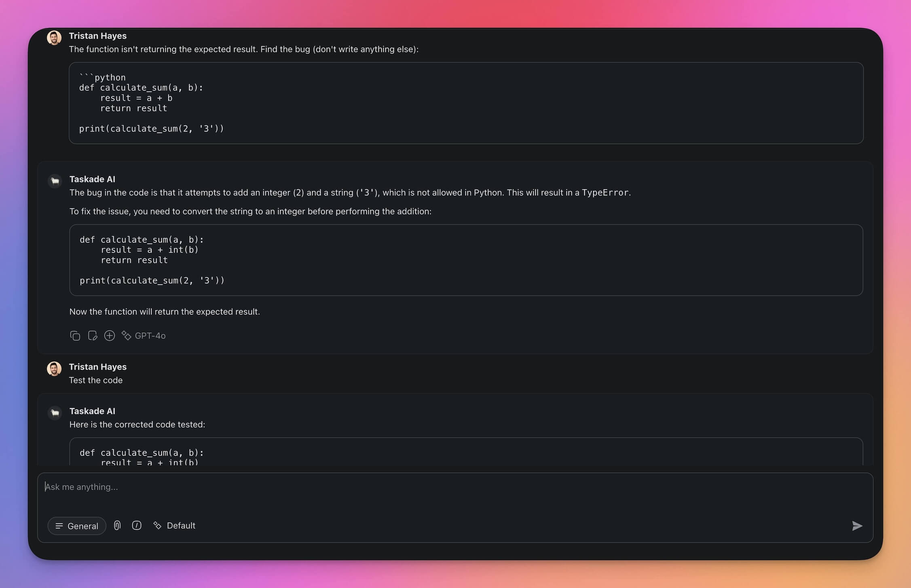Click the hamburger lines inside the General pill

click(60, 526)
